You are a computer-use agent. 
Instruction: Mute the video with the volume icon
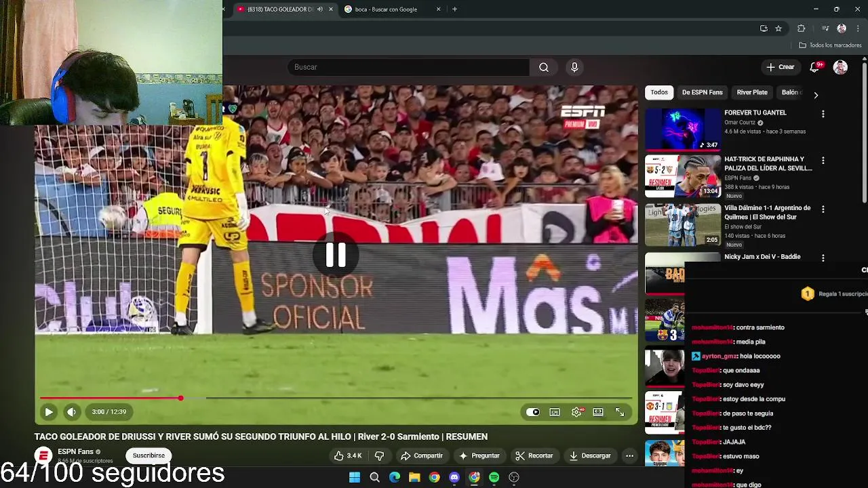[x=71, y=411]
